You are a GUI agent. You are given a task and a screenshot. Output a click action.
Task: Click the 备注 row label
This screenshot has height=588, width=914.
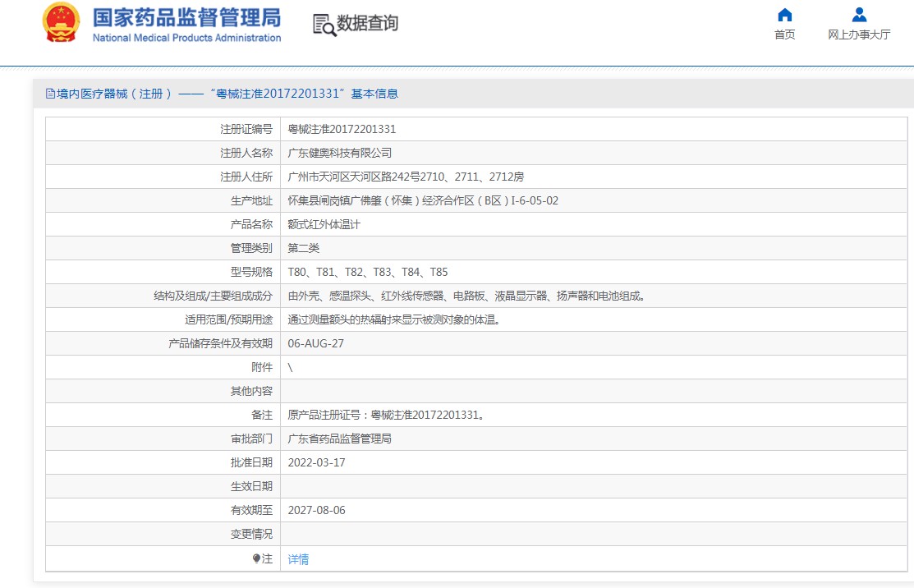pyautogui.click(x=262, y=415)
